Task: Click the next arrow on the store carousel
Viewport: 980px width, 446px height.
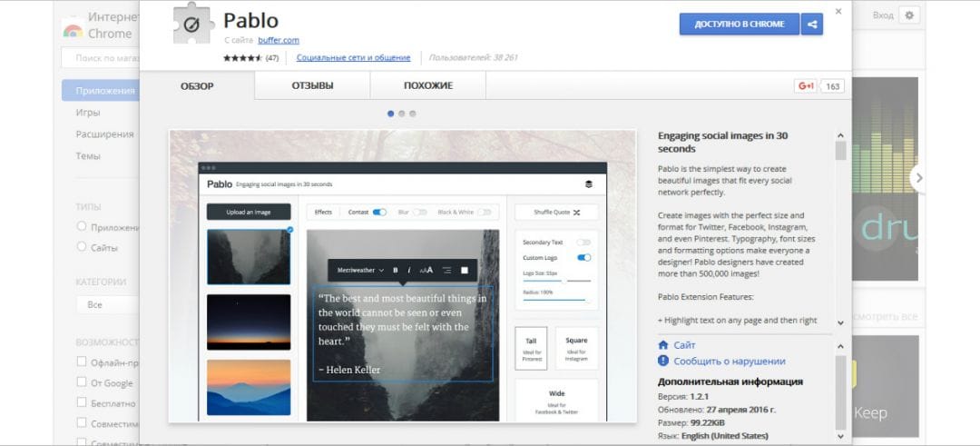Action: [918, 178]
